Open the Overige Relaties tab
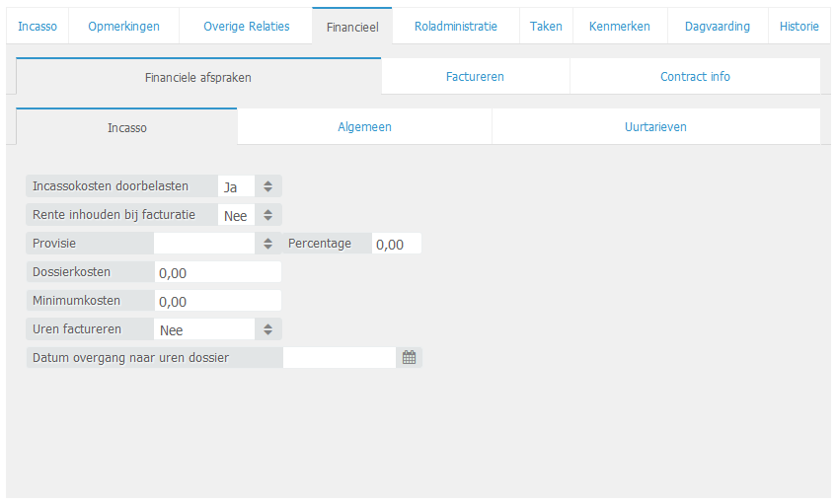836x504 pixels. [246, 27]
